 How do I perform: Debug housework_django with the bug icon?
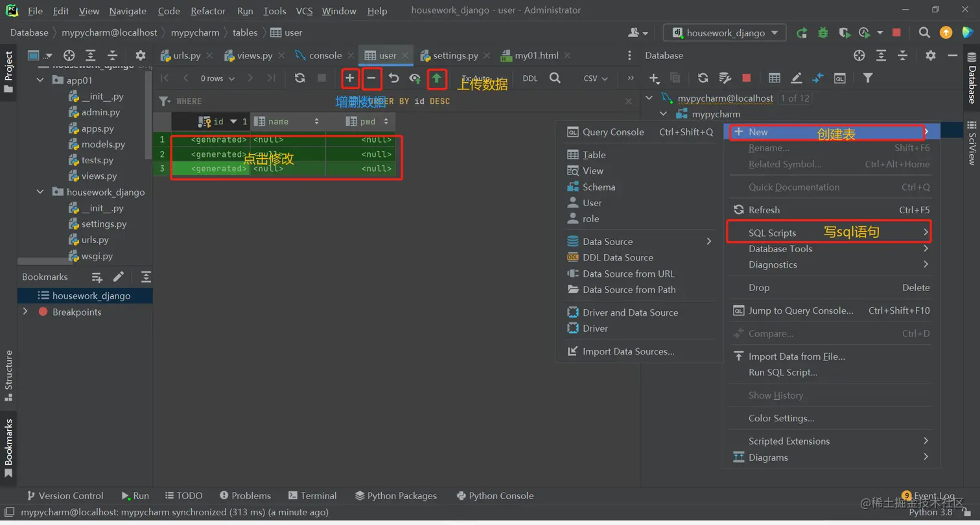click(823, 32)
